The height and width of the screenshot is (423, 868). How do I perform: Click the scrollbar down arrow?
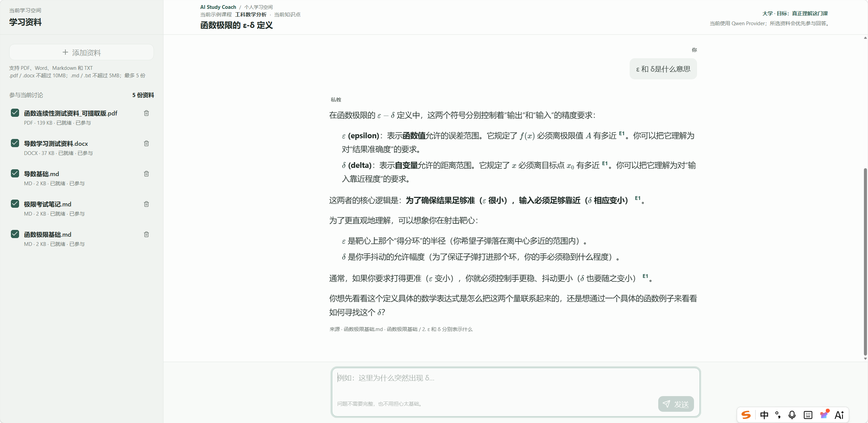[x=865, y=359]
